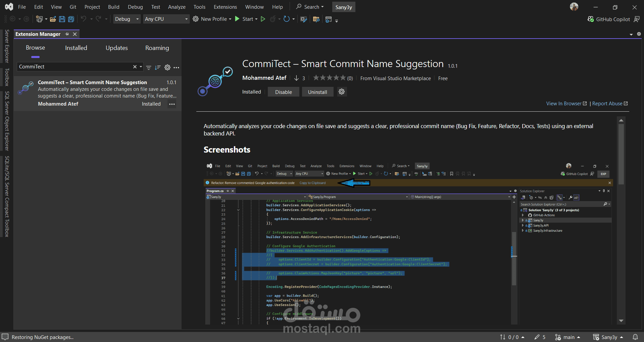
Task: Expand the Debug configuration dropdown
Action: coord(137,19)
